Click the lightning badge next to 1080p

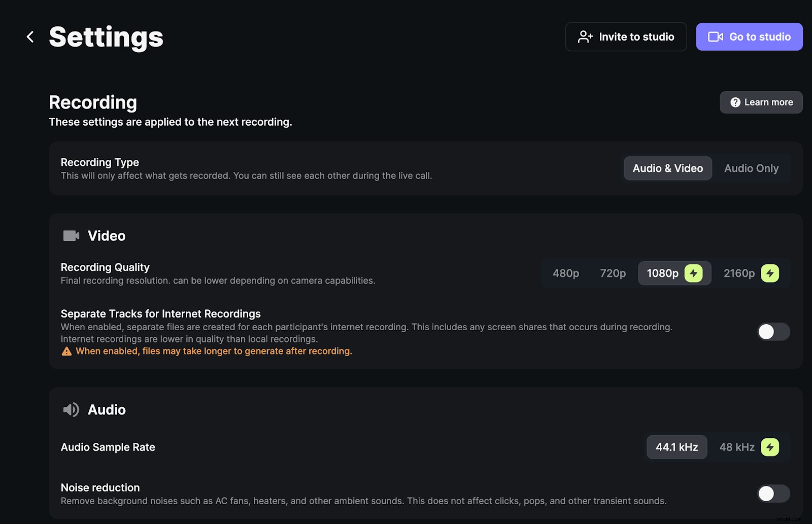point(693,273)
